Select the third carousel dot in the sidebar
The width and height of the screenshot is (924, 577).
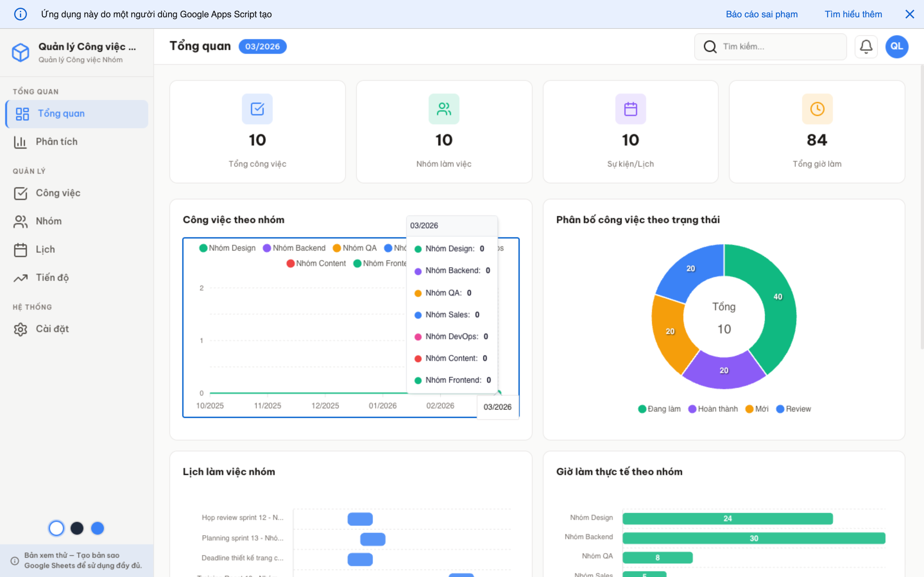click(97, 528)
